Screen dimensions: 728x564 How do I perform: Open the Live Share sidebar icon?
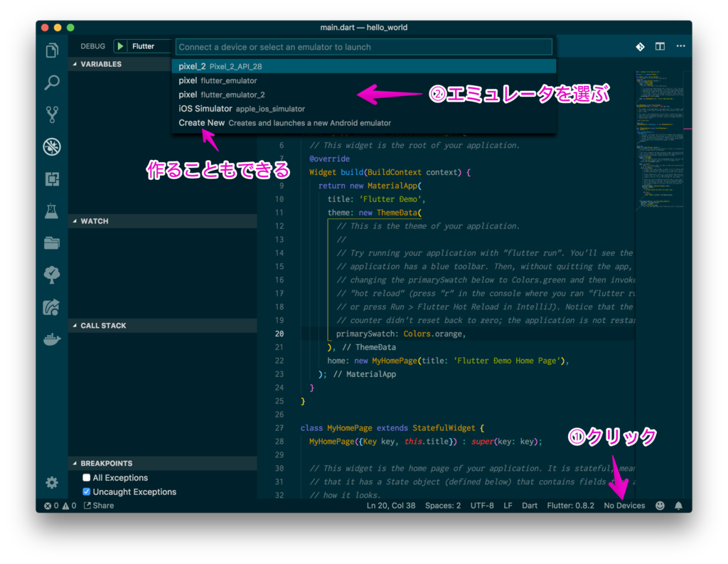click(x=52, y=307)
